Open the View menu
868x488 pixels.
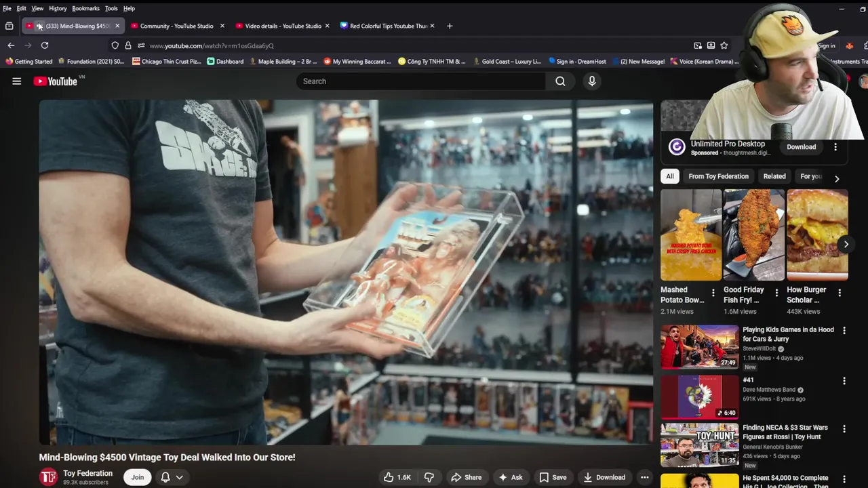[37, 8]
